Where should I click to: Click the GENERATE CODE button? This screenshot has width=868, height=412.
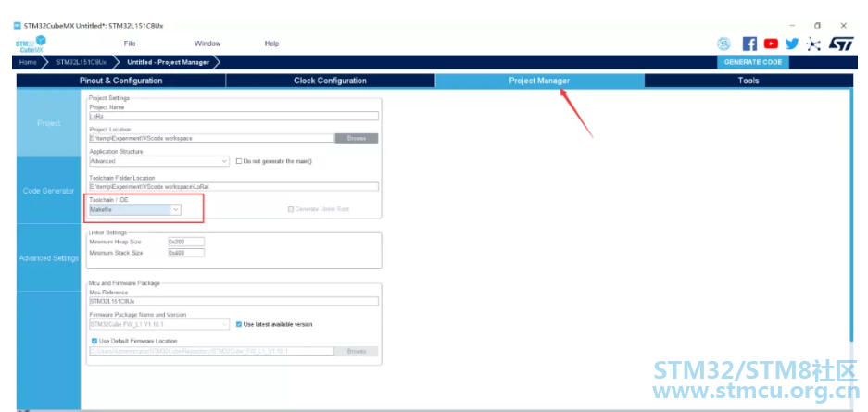753,62
